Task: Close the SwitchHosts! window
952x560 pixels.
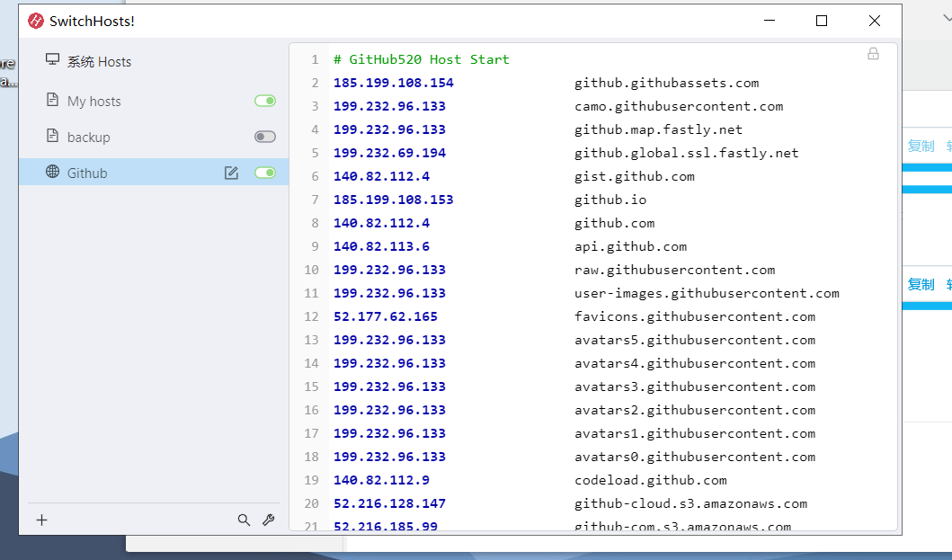Action: point(875,21)
